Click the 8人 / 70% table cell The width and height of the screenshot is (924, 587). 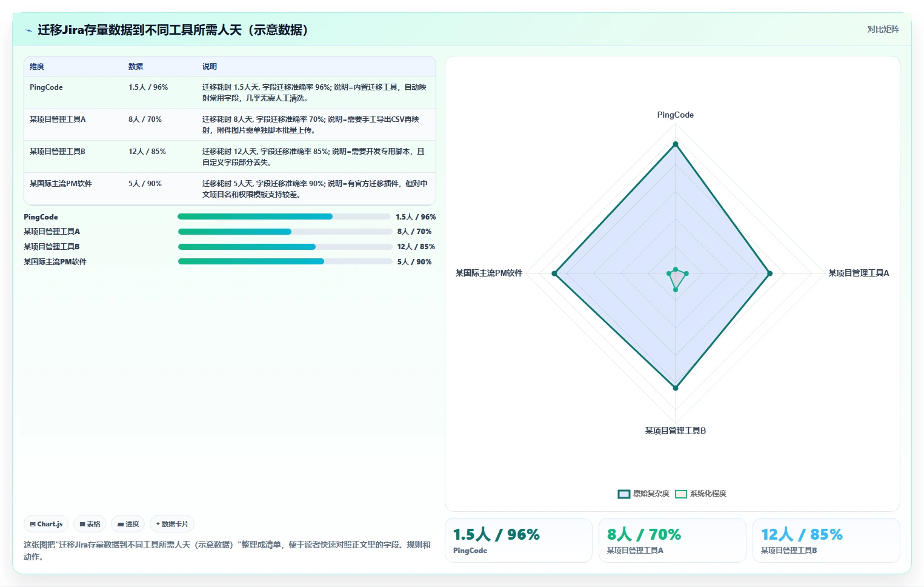coord(145,119)
